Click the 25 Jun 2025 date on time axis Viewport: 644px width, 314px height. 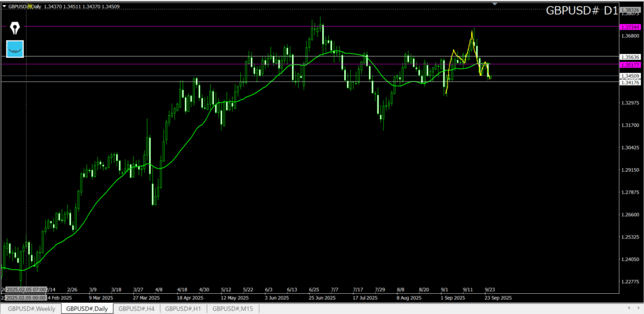(323, 298)
